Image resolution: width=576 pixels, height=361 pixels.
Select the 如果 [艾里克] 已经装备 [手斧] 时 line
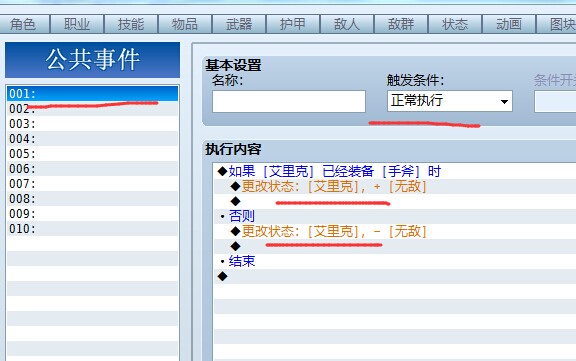pos(395,172)
